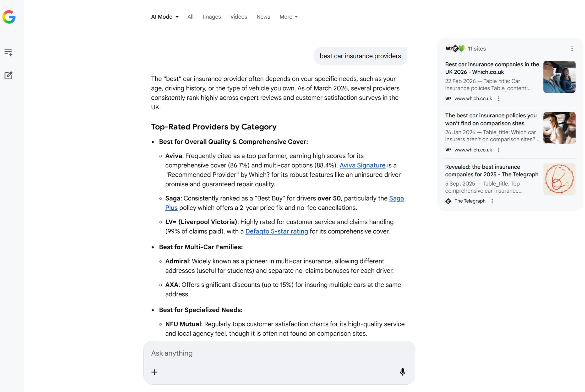The image size is (585, 392).
Task: Open 'Best car insurance companies in the UK 2026' article
Action: tap(492, 68)
